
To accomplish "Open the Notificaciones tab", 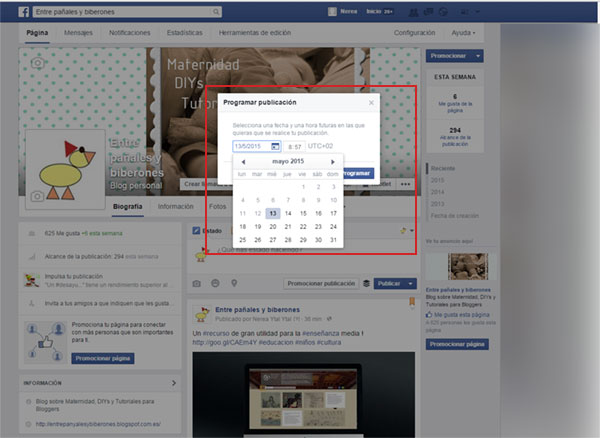I will coord(130,33).
